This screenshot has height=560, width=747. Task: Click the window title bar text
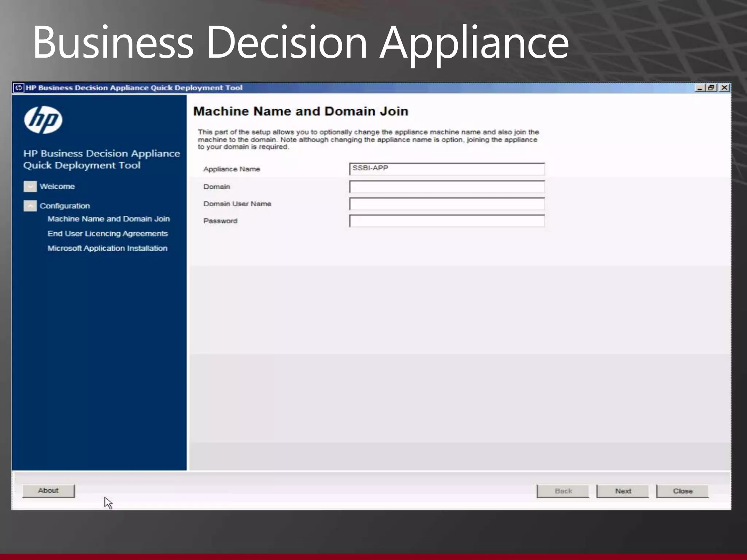click(134, 88)
